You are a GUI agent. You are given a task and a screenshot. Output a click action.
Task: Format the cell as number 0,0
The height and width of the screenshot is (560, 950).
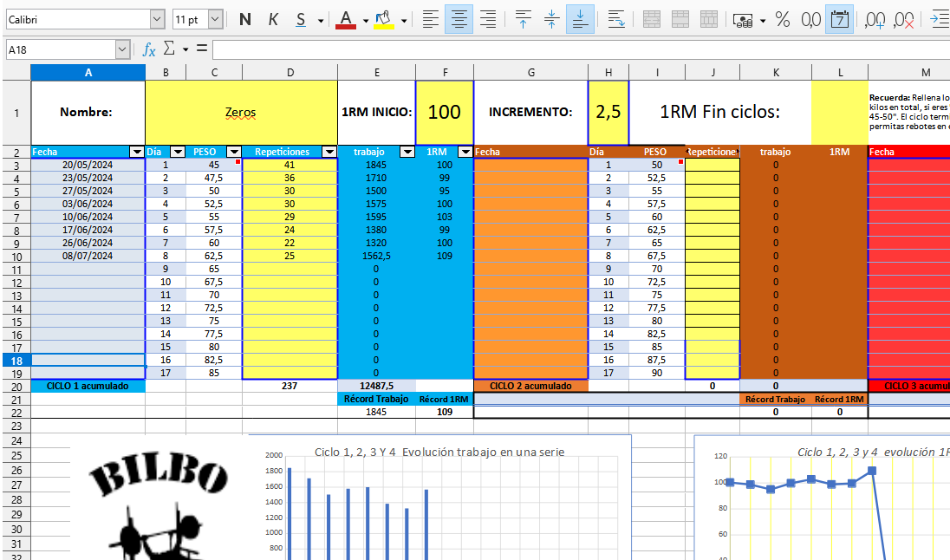click(x=810, y=19)
